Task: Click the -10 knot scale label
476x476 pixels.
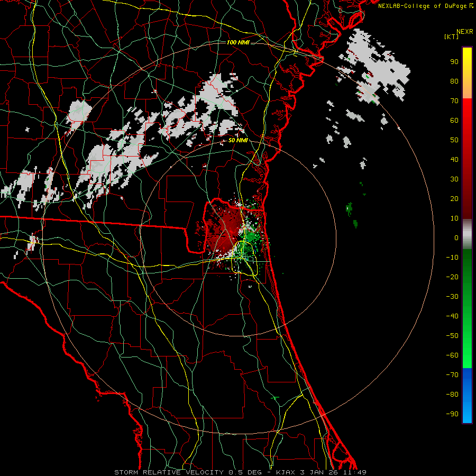Action: click(x=452, y=258)
